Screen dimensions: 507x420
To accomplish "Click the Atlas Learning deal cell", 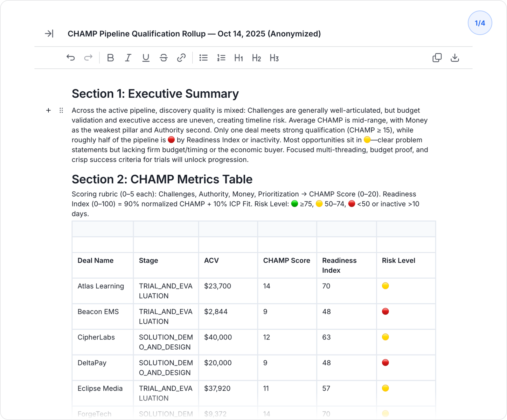I will 103,291.
